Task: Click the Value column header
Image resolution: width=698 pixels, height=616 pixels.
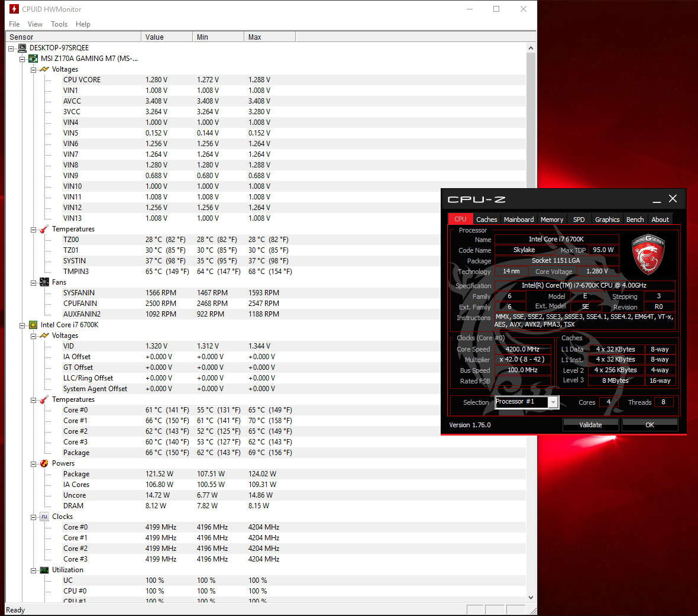Action: [167, 37]
